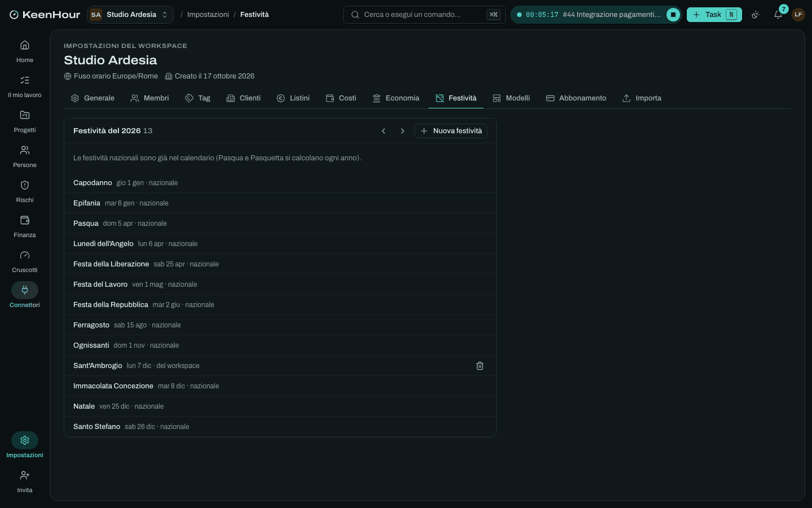Open Home from the sidebar
This screenshot has height=508, width=812.
[x=25, y=51]
